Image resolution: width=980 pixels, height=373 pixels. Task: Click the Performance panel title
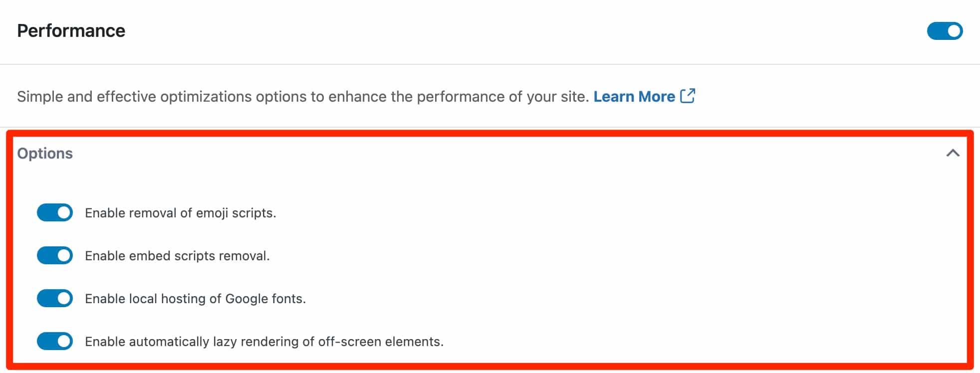pyautogui.click(x=71, y=31)
